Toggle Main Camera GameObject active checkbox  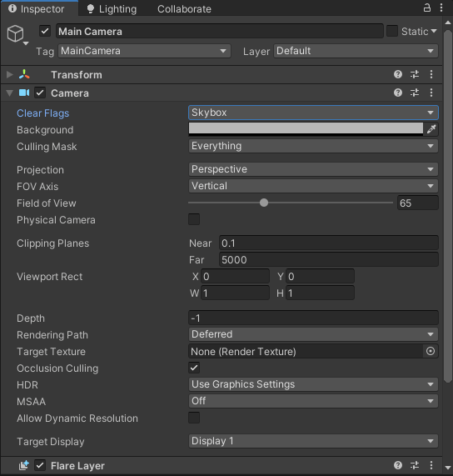point(45,32)
